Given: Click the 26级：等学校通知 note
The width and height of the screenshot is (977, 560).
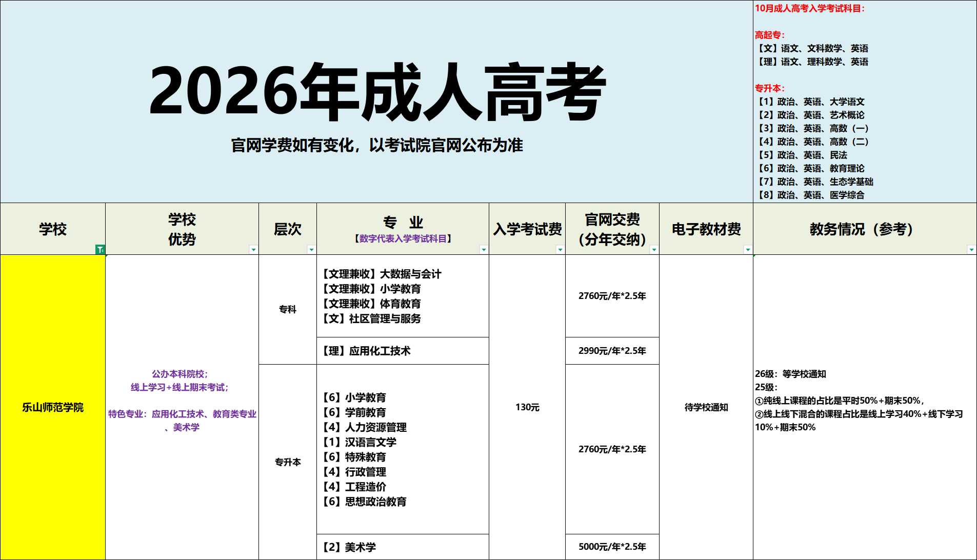Looking at the screenshot, I should [790, 374].
